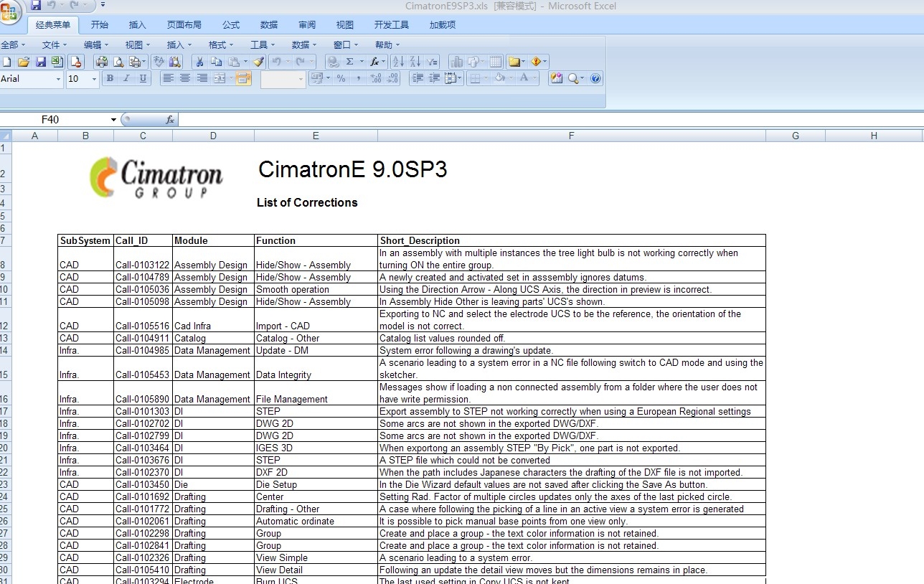Toggle align text left

pos(168,78)
